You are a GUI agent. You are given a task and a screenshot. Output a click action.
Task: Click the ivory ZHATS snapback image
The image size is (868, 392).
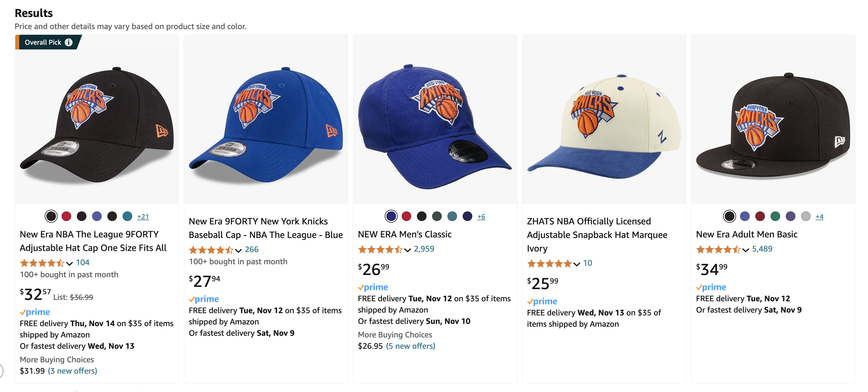[604, 125]
